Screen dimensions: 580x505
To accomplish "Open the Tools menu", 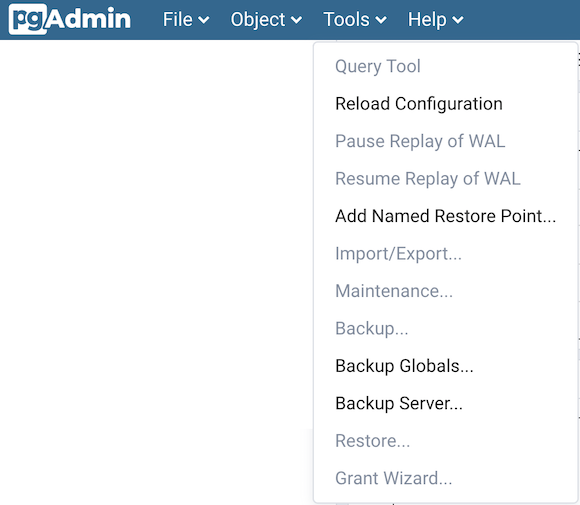I will [355, 20].
